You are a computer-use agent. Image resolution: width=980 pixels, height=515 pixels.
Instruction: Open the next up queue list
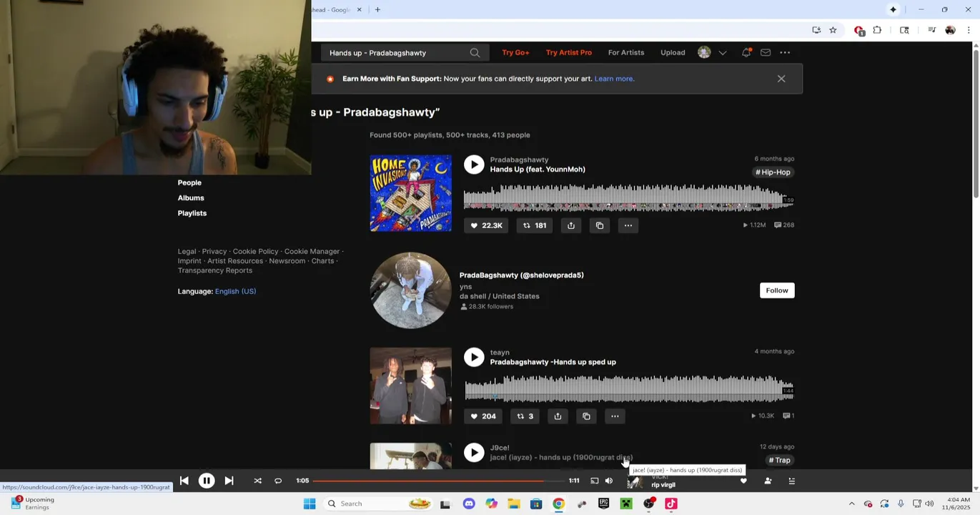click(791, 481)
